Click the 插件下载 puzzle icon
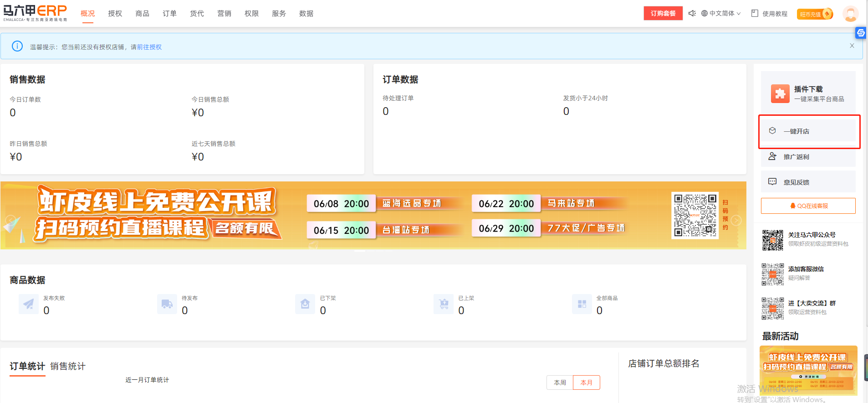868x403 pixels. pos(780,93)
